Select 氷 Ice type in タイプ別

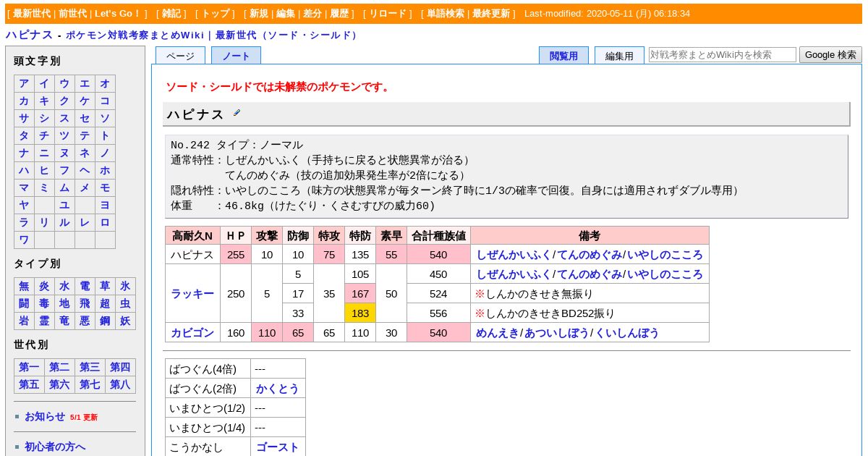(125, 286)
